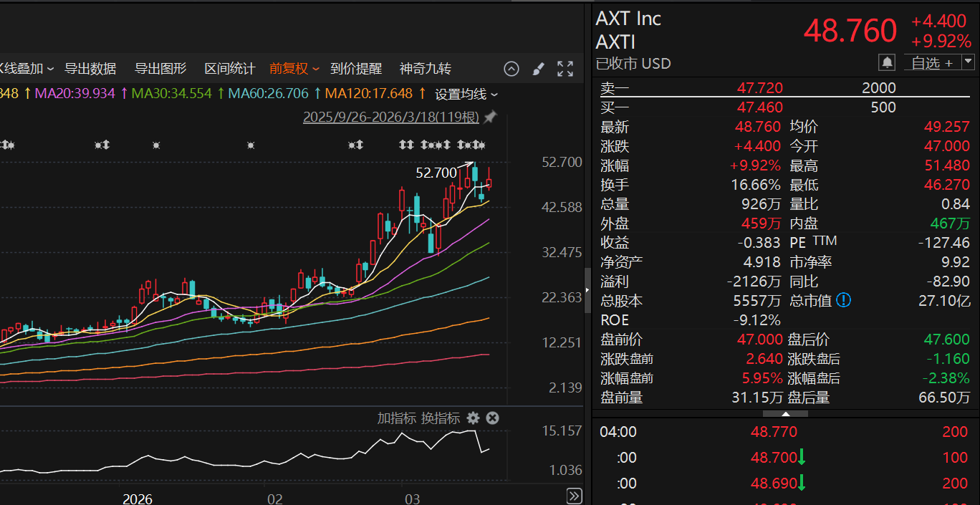Close the indicator panel with X icon
980x505 pixels.
[x=493, y=418]
